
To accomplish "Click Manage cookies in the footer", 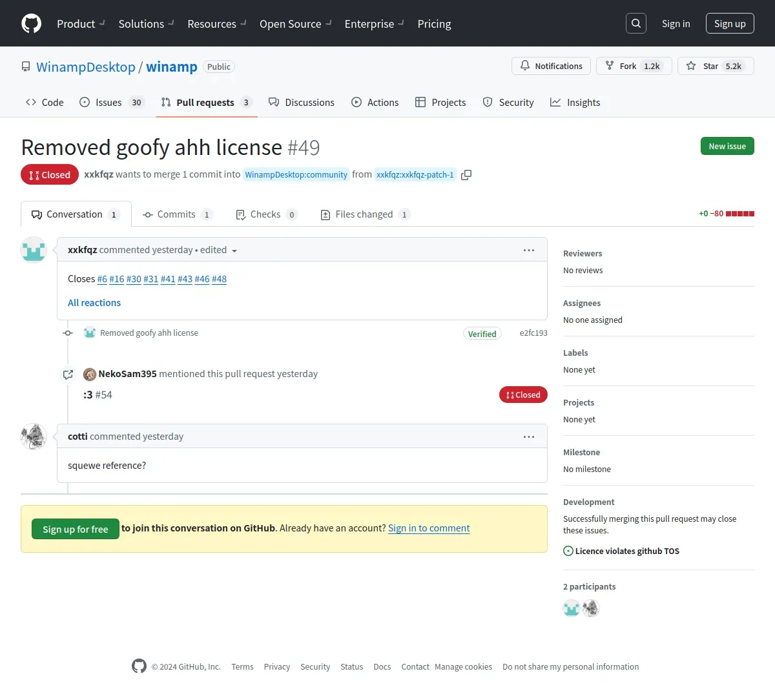I will pos(463,666).
